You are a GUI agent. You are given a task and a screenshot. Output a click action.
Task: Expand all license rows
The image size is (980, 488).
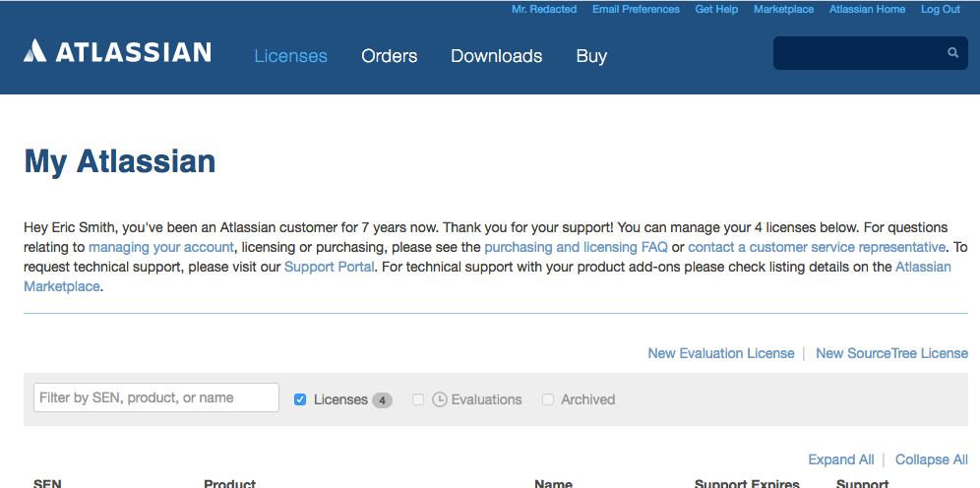(x=840, y=459)
